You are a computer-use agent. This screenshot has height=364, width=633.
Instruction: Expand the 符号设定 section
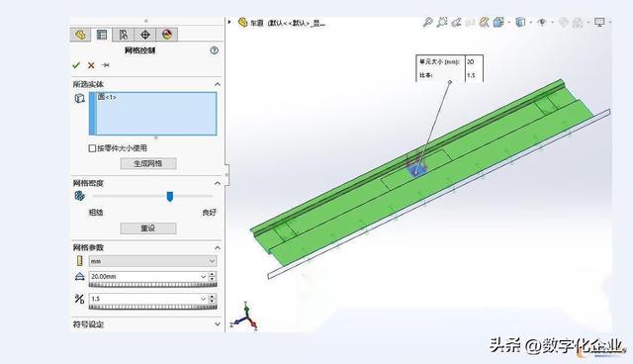(x=218, y=324)
